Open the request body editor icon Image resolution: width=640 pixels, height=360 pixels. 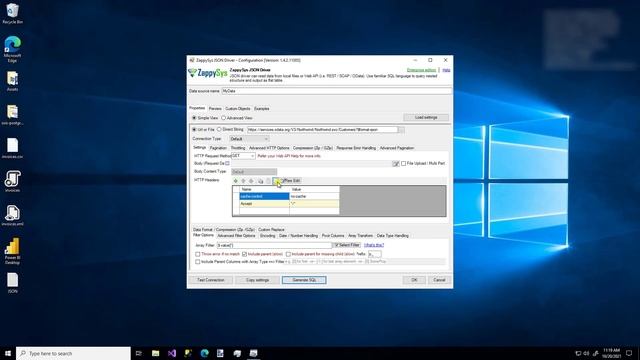pyautogui.click(x=396, y=164)
